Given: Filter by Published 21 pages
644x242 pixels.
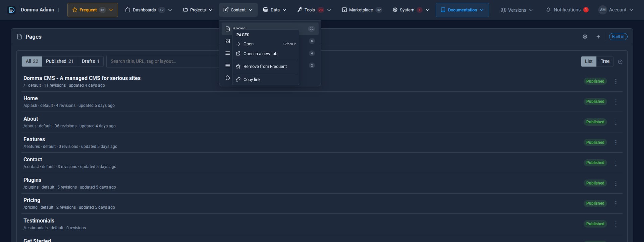Looking at the screenshot, I should [60, 61].
